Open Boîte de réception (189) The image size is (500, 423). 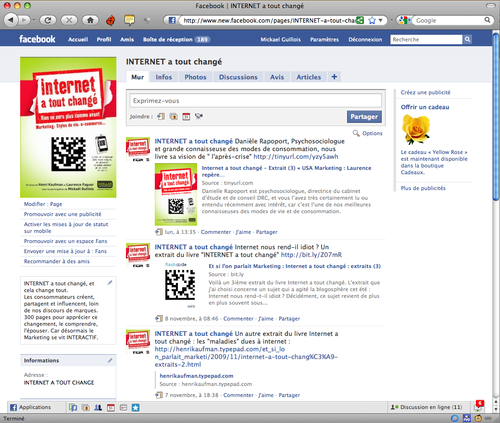point(176,39)
